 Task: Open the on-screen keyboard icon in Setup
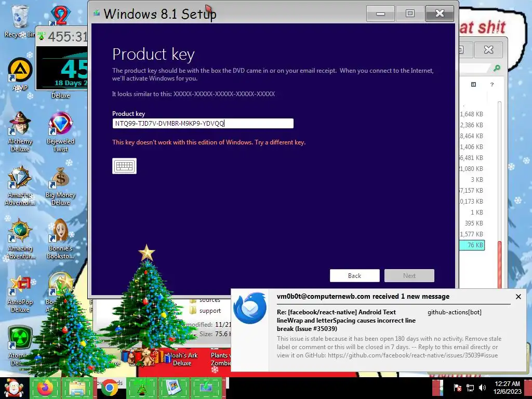(x=124, y=166)
